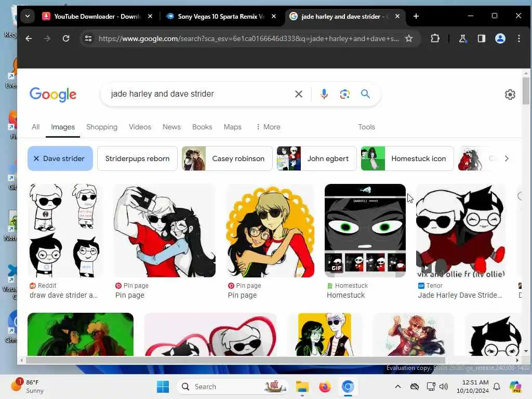Submit search with magnifier icon
Screen dimensions: 532x399
click(365, 94)
